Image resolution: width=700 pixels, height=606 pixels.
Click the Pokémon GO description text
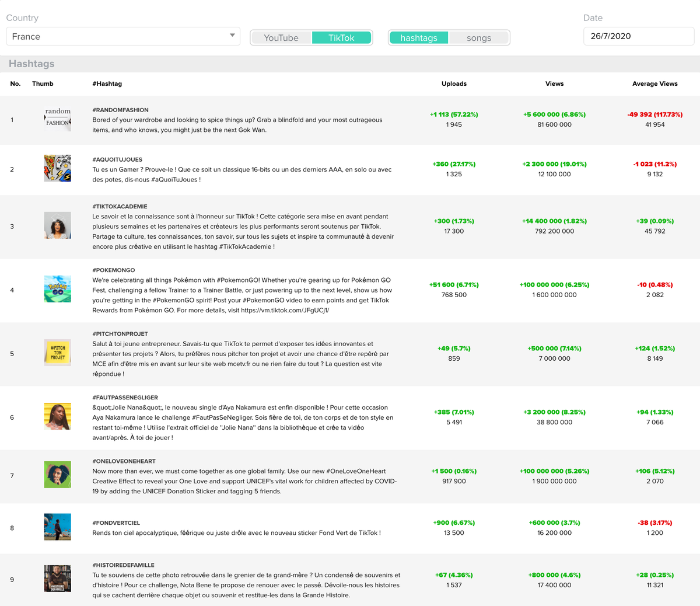(x=242, y=295)
